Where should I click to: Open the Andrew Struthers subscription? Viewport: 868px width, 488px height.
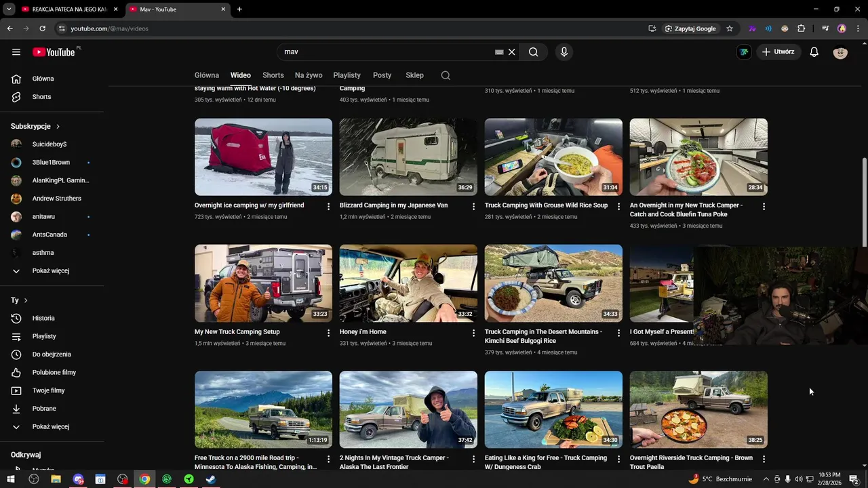coord(52,199)
